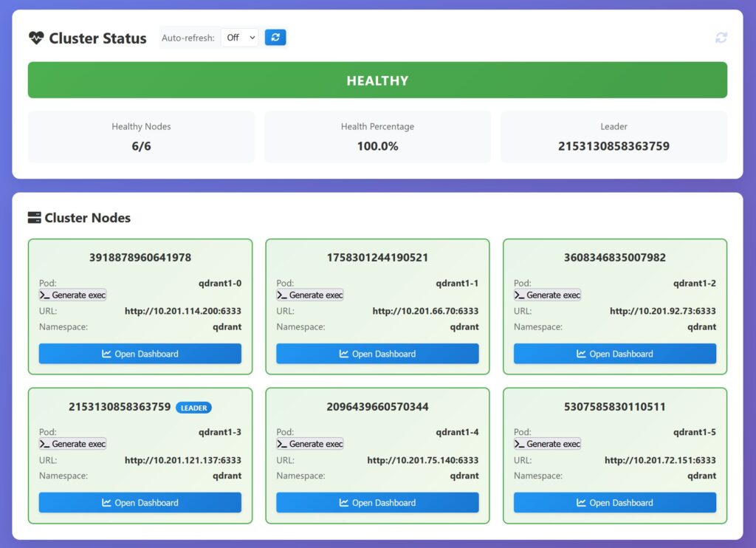Generate exec command for pod qdrant1-0
The width and height of the screenshot is (756, 548).
[x=72, y=295]
